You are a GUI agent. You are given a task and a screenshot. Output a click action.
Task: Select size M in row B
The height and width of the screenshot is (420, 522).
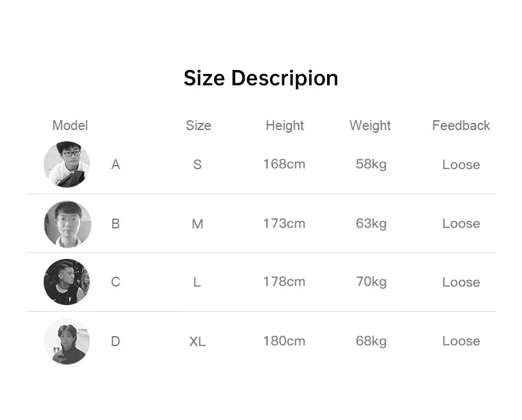[198, 224]
